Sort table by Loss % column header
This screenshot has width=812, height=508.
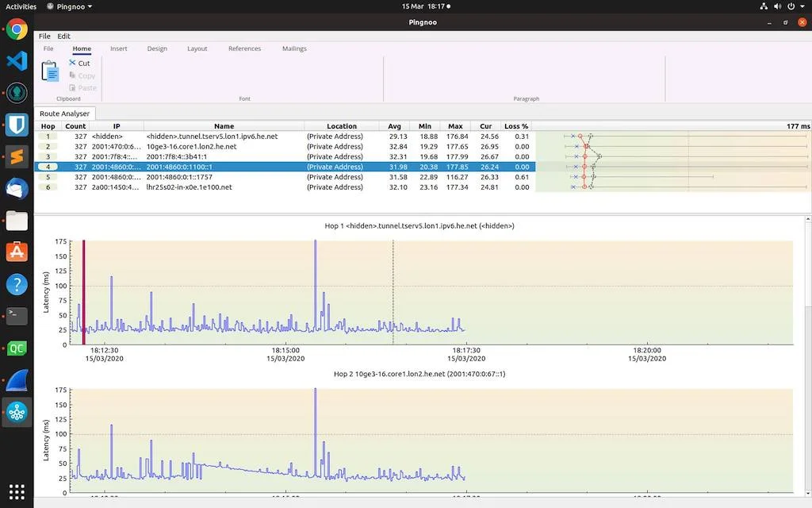[515, 126]
